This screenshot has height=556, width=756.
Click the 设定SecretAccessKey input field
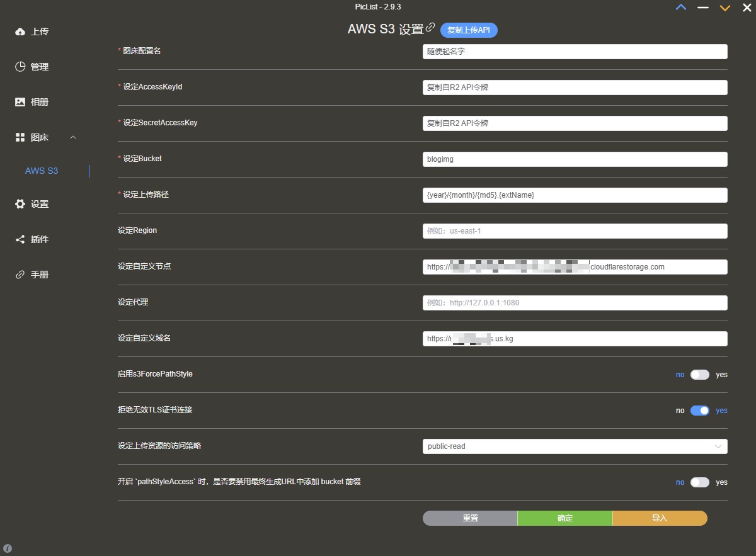click(x=575, y=123)
